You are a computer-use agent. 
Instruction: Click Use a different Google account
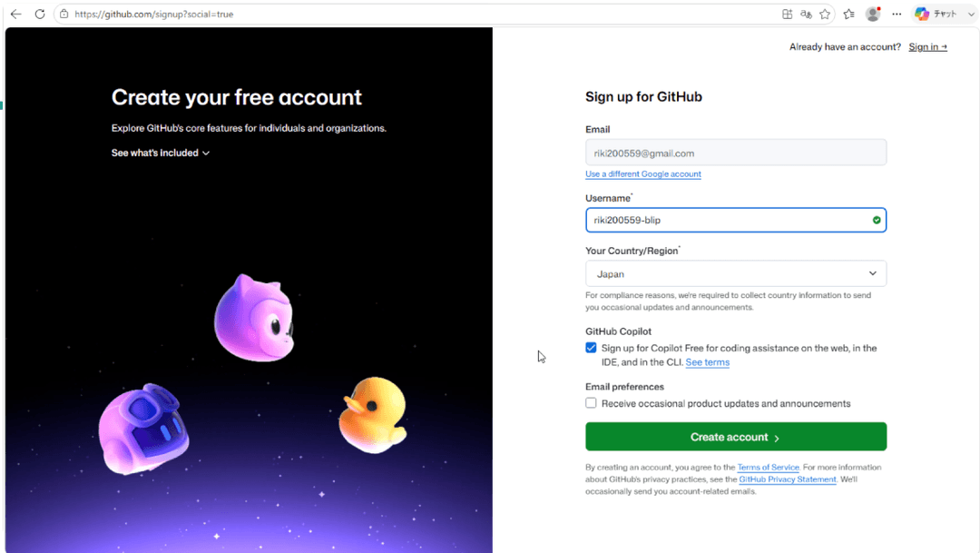pos(643,174)
